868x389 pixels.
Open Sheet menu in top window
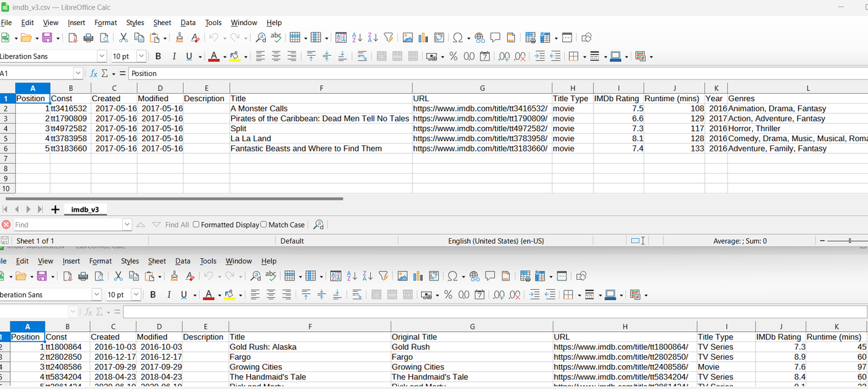(x=162, y=22)
